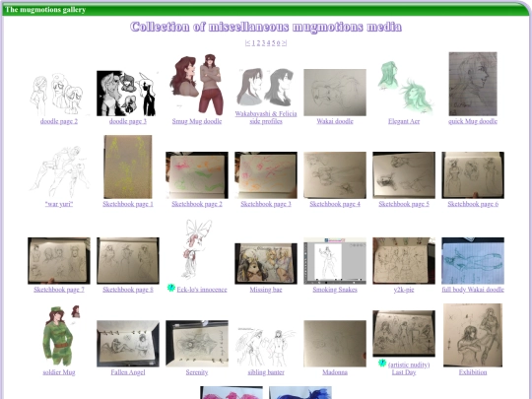
Task: Click the mugmotions gallery title bar text
Action: 45,10
